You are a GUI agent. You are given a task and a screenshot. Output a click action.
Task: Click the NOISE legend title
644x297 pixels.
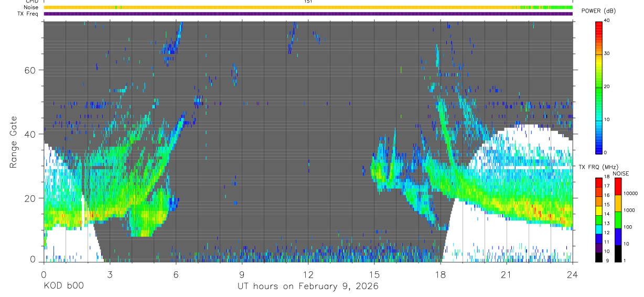tap(621, 173)
